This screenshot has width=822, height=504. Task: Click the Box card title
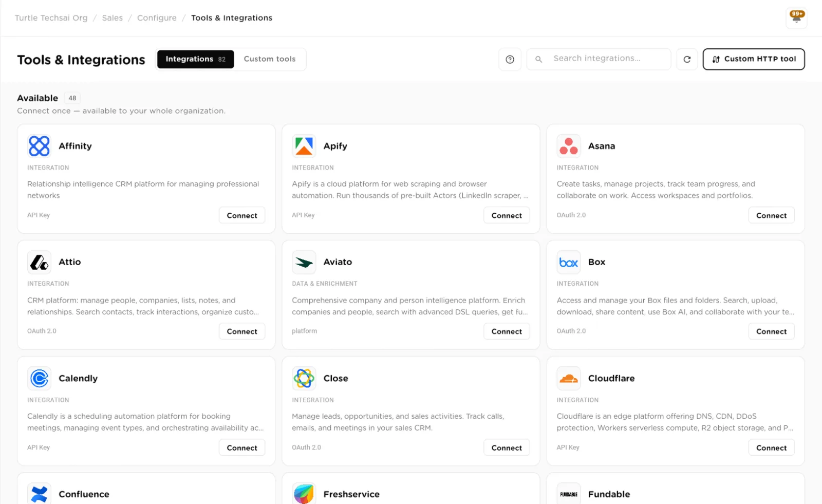point(596,262)
